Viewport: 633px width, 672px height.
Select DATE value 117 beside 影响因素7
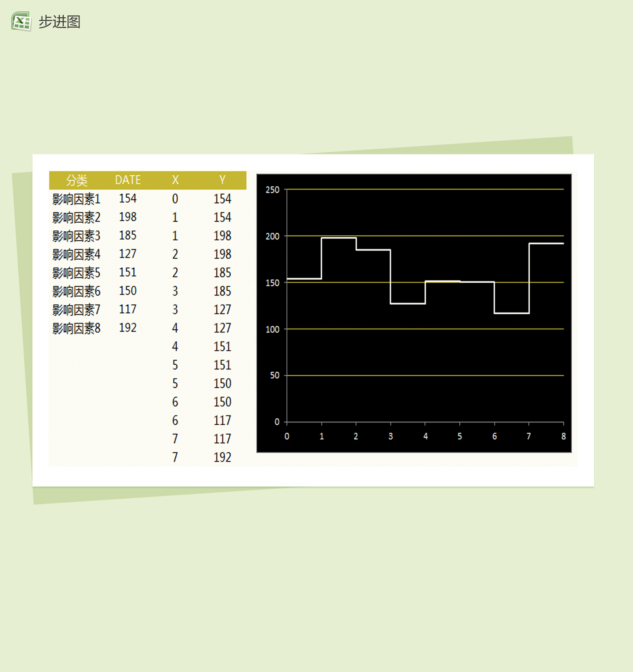coord(128,310)
